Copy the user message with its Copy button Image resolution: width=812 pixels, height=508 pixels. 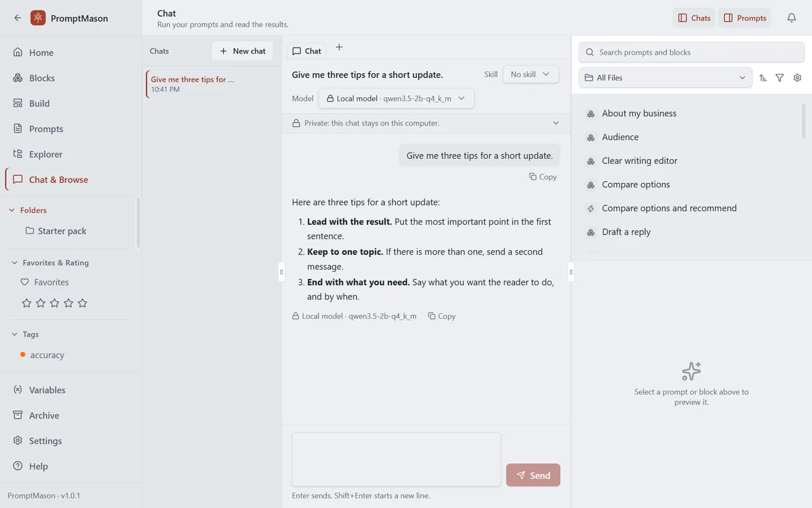coord(543,177)
